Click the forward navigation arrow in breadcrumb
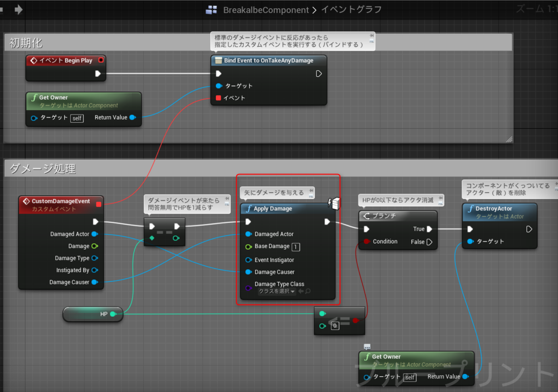The height and width of the screenshot is (392, 558). click(x=19, y=9)
